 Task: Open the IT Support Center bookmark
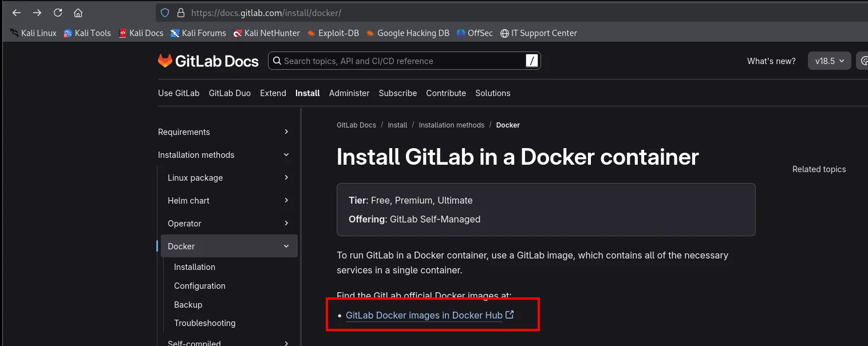coord(538,33)
